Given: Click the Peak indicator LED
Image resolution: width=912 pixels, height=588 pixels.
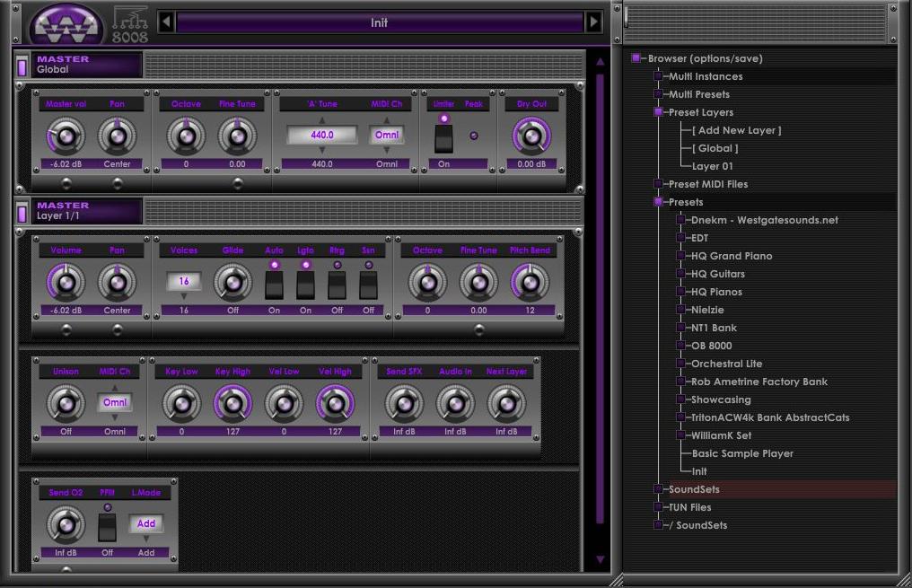Looking at the screenshot, I should pyautogui.click(x=474, y=136).
